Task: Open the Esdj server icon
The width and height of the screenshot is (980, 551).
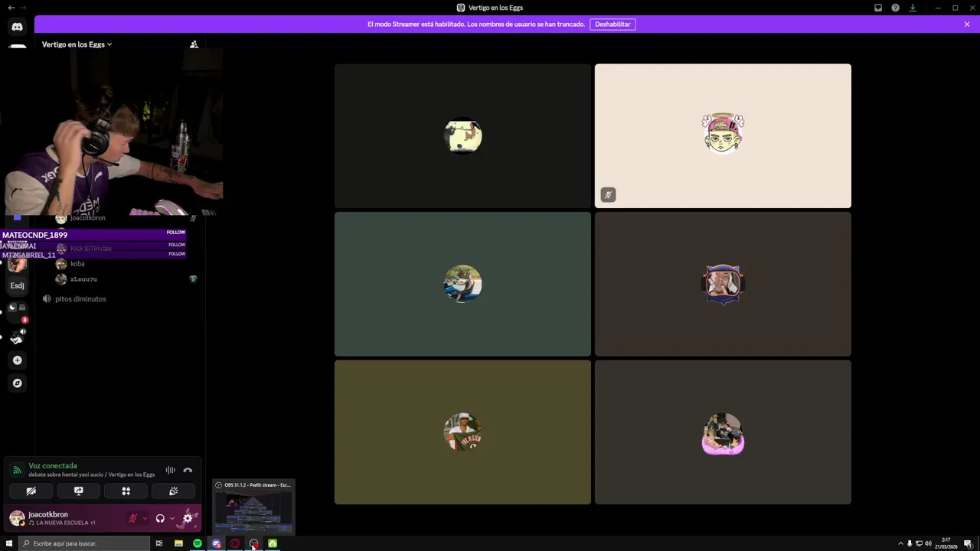Action: tap(17, 285)
